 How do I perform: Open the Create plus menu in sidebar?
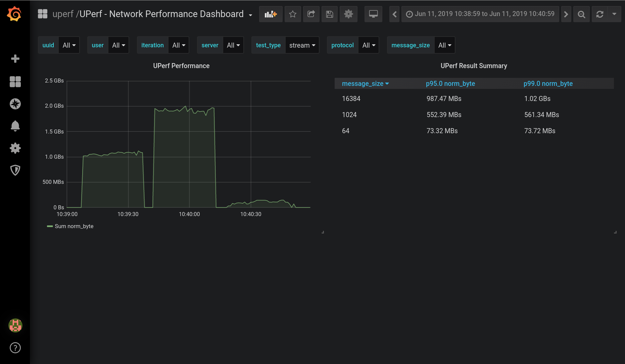tap(15, 59)
